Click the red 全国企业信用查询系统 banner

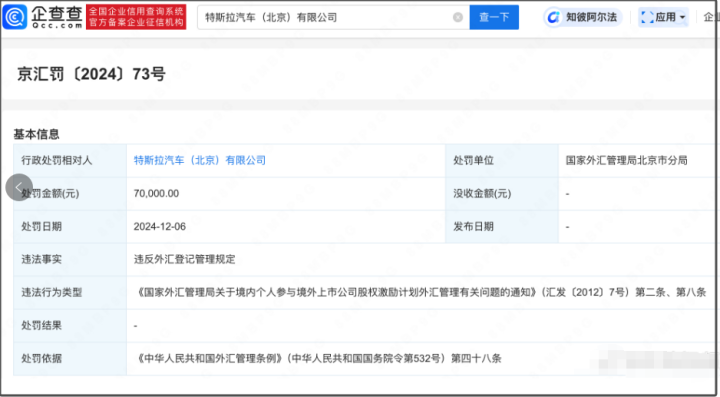pos(136,17)
